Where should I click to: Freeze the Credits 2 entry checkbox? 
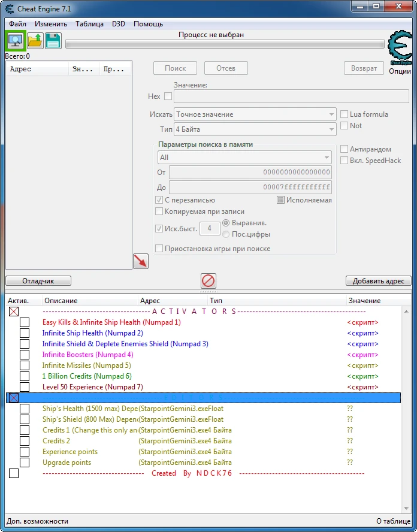(x=25, y=441)
